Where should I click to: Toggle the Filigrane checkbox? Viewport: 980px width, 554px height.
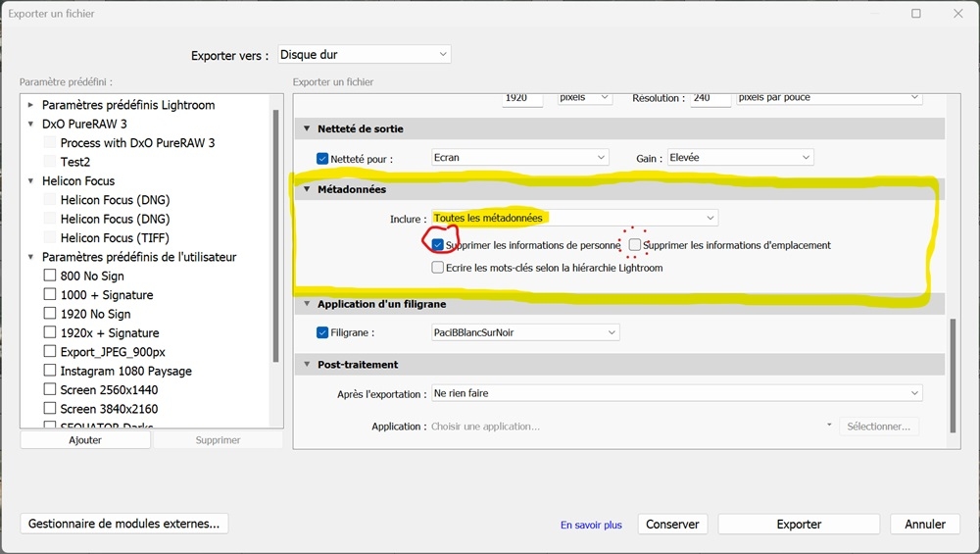[322, 332]
